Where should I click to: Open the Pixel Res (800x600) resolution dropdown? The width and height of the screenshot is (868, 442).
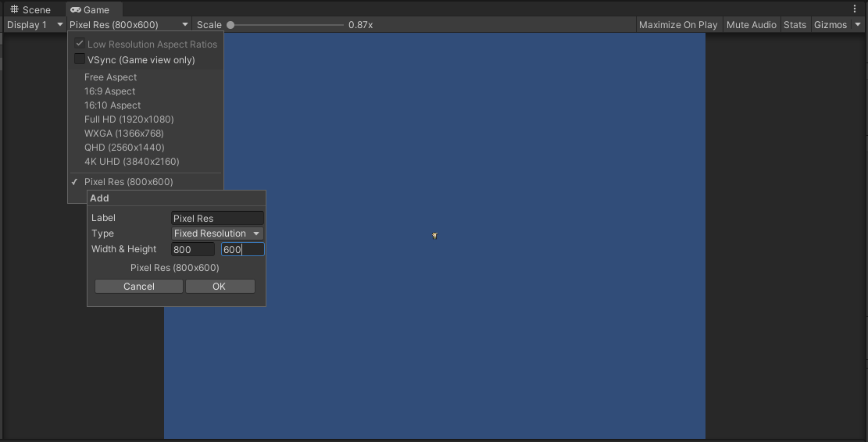click(x=129, y=24)
